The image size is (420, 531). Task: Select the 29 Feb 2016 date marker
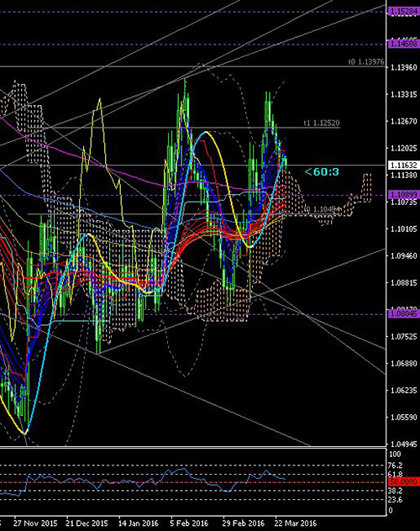243,523
